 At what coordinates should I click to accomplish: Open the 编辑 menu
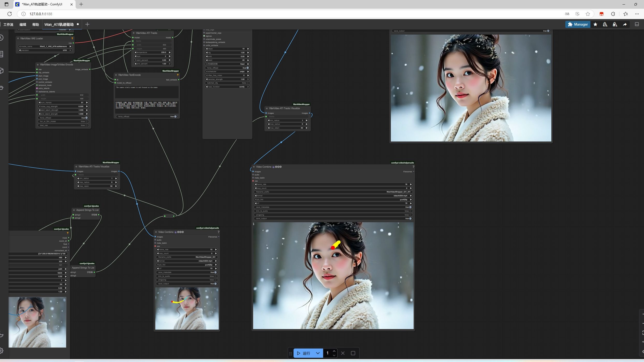(23, 25)
